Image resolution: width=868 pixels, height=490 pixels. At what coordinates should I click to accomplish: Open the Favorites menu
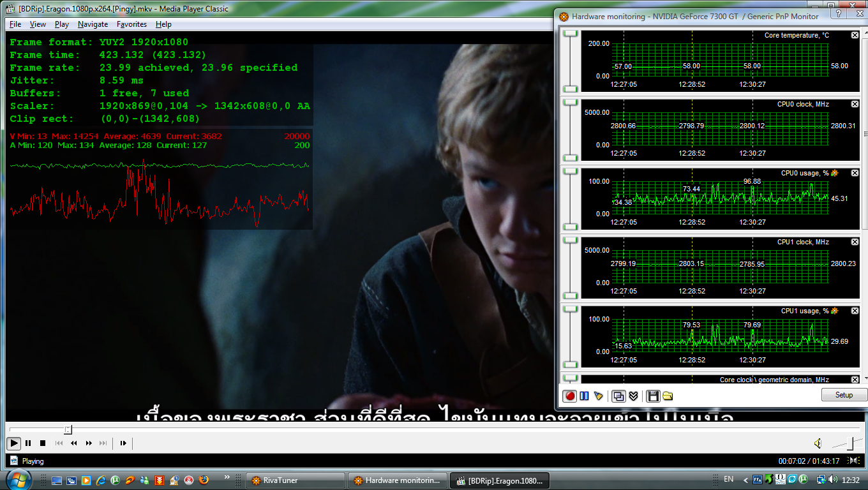(x=131, y=24)
